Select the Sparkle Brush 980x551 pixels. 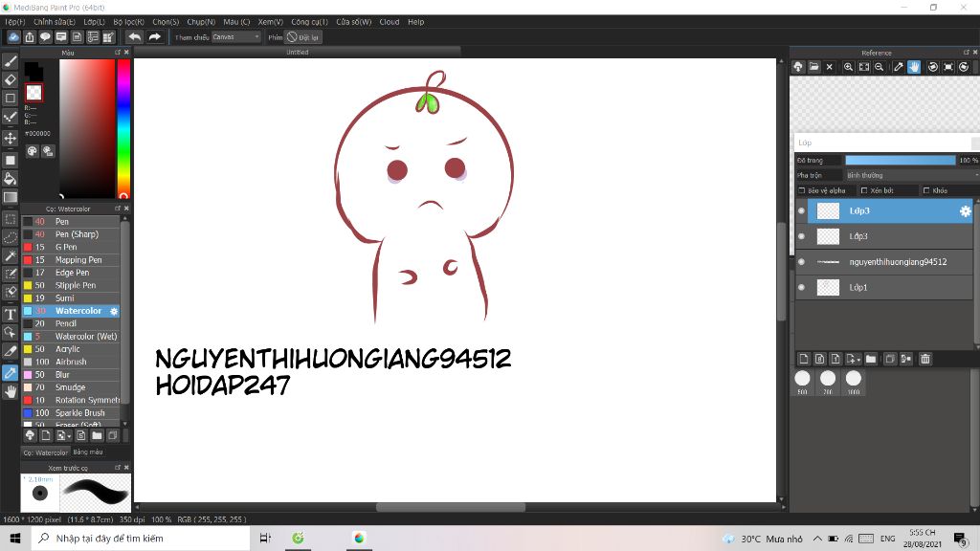(71, 413)
